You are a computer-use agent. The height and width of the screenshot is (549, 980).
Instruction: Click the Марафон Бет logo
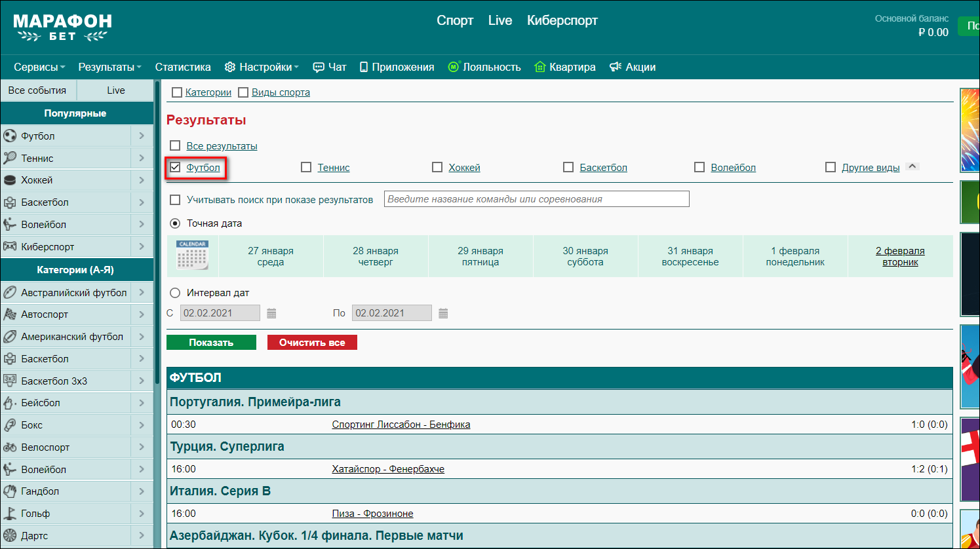(62, 28)
